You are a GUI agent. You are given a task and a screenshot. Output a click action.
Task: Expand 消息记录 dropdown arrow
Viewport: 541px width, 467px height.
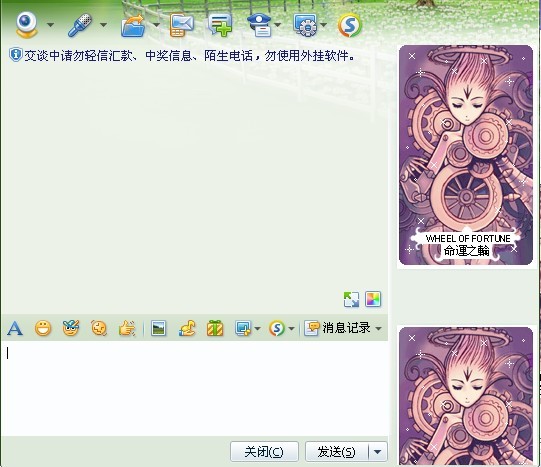point(378,328)
